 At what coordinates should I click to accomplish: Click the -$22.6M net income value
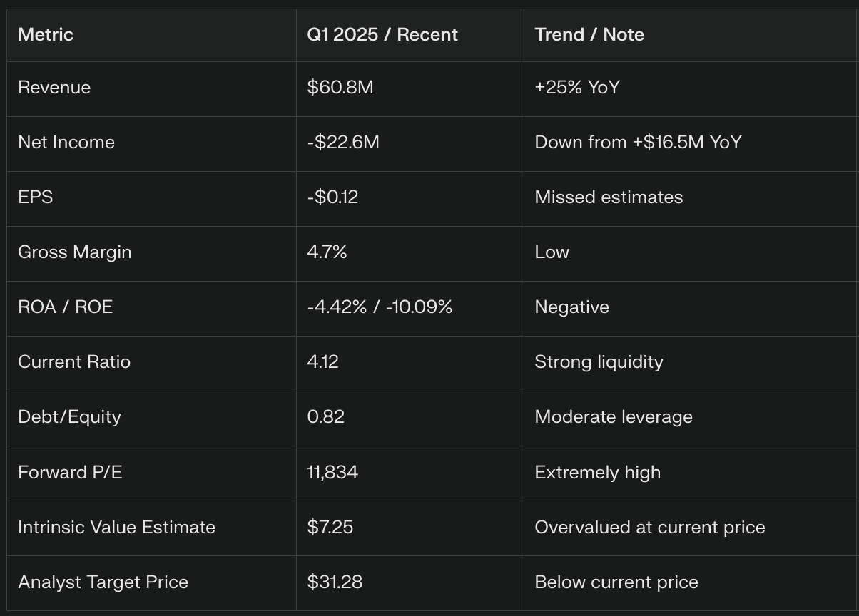click(343, 143)
